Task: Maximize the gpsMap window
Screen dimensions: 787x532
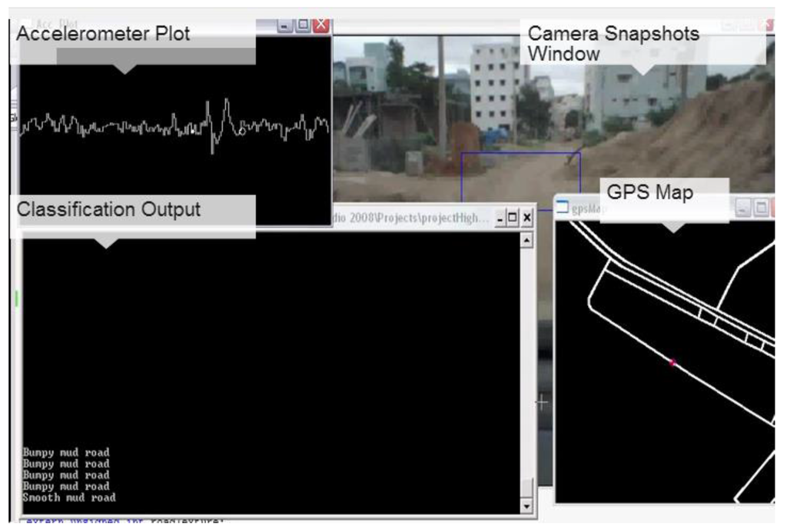Action: [x=761, y=208]
